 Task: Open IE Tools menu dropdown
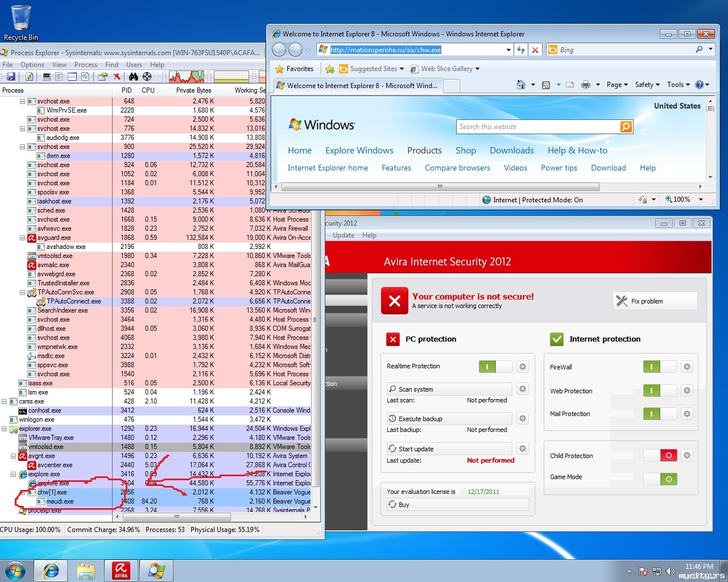click(679, 85)
